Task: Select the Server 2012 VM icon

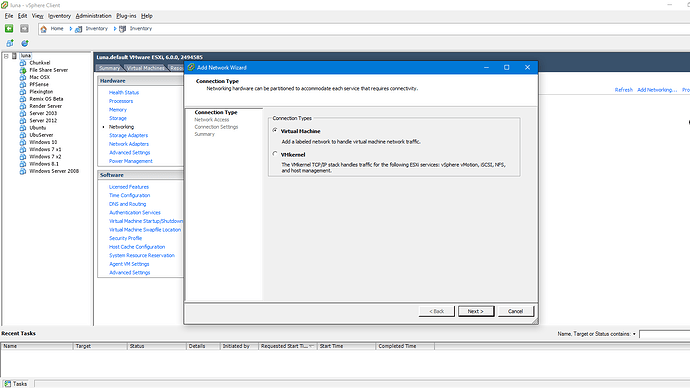Action: pos(23,121)
